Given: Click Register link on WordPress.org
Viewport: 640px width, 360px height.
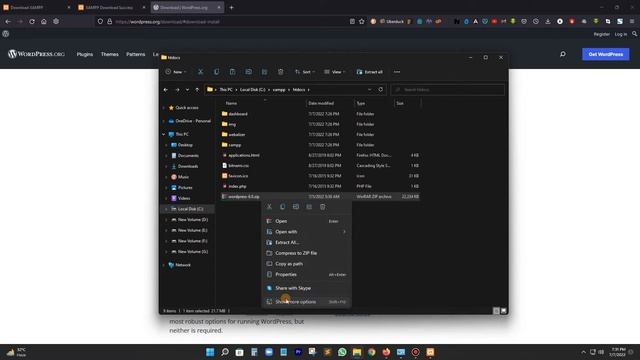Looking at the screenshot, I should click(602, 34).
